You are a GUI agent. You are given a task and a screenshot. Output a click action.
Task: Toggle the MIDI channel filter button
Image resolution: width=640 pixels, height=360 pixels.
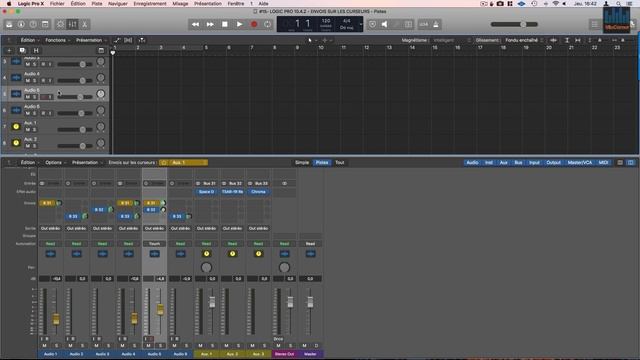pos(603,162)
